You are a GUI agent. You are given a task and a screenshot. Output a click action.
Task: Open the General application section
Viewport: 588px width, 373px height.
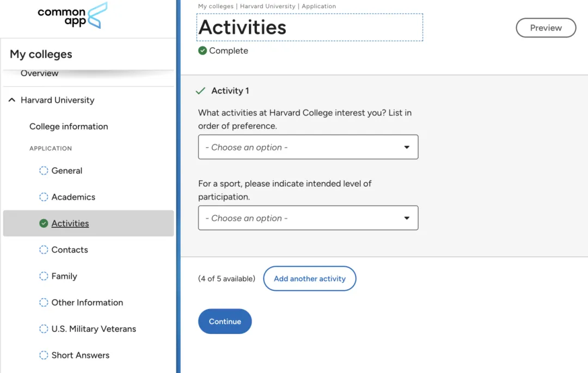67,171
